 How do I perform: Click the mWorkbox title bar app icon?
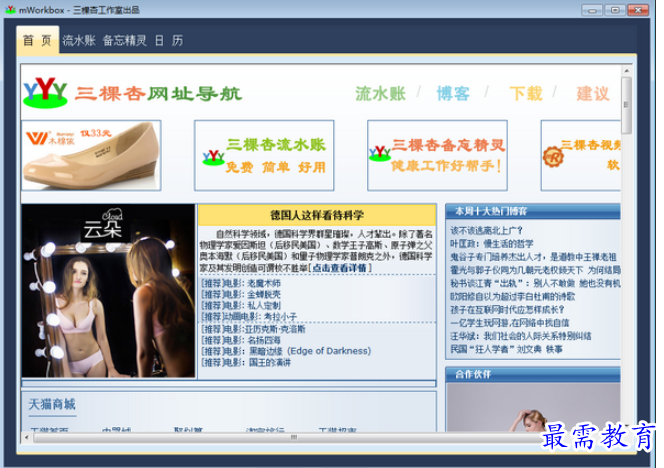[10, 9]
